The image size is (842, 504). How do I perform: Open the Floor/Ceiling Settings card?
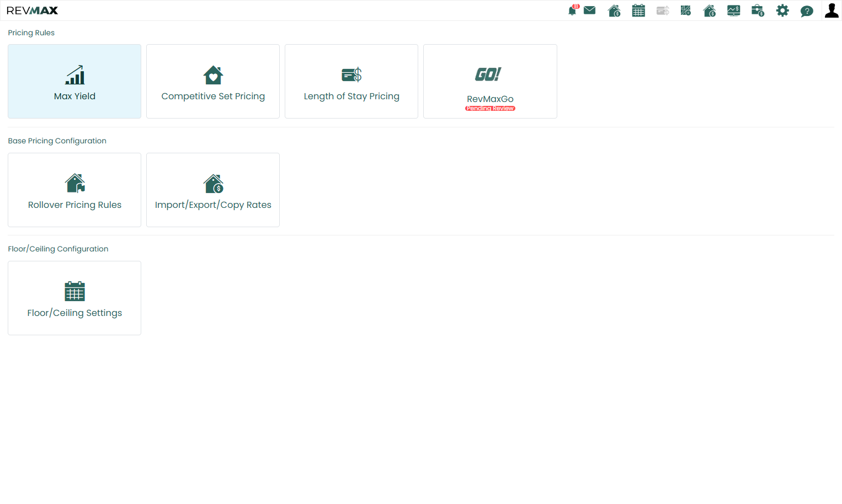coord(74,298)
